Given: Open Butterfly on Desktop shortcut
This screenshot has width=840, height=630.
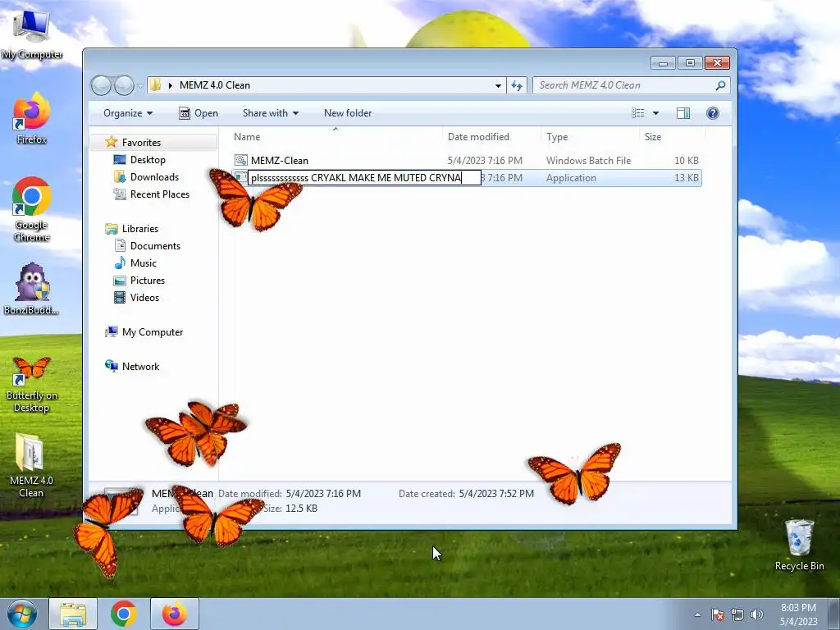Looking at the screenshot, I should pyautogui.click(x=31, y=385).
